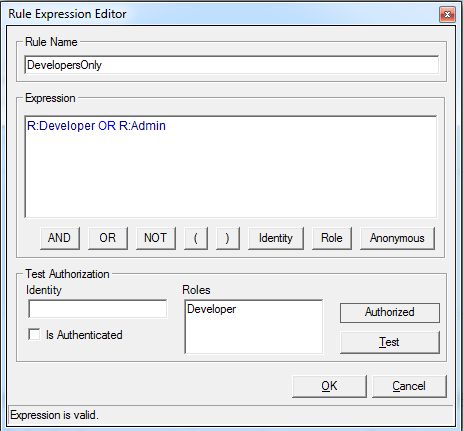
Task: Focus the Identity test input field
Action: (98, 309)
